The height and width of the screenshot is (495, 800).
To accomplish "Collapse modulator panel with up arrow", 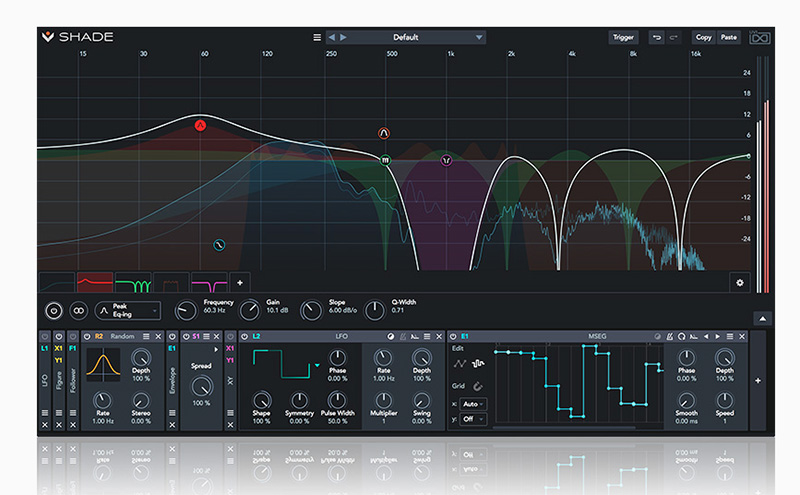I will coord(762,319).
